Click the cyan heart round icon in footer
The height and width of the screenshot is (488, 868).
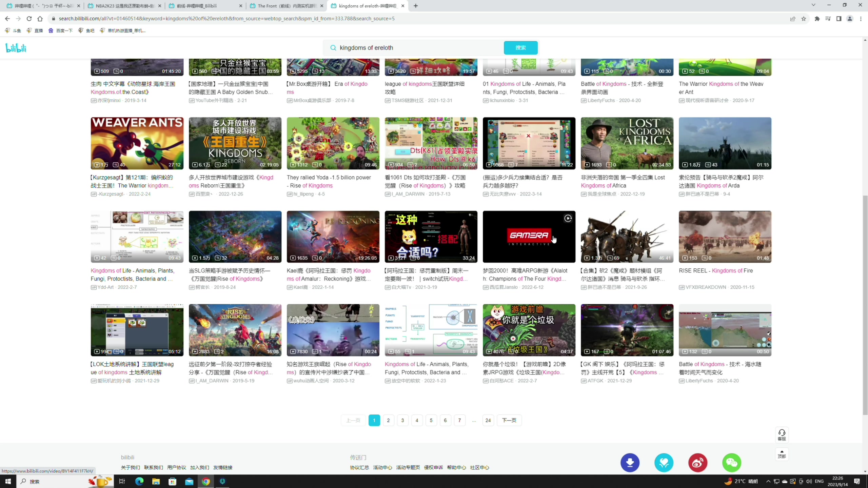(664, 463)
